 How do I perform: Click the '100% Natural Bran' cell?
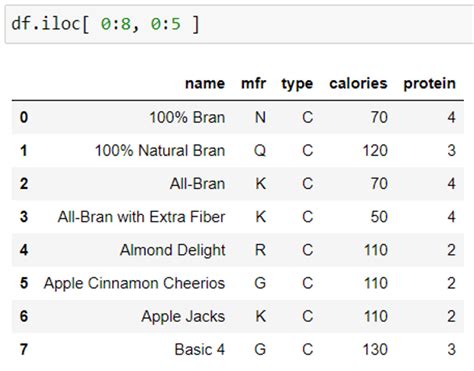tap(160, 150)
